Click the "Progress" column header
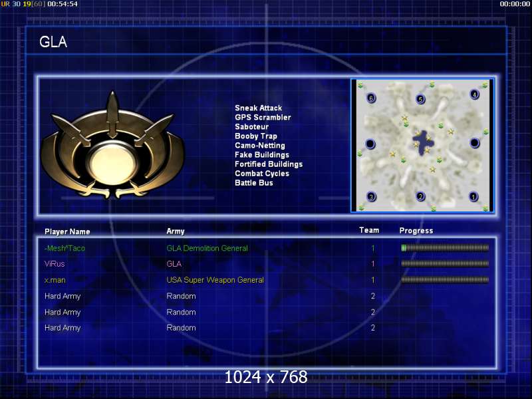Screen dimensions: 532x399 pyautogui.click(x=416, y=231)
